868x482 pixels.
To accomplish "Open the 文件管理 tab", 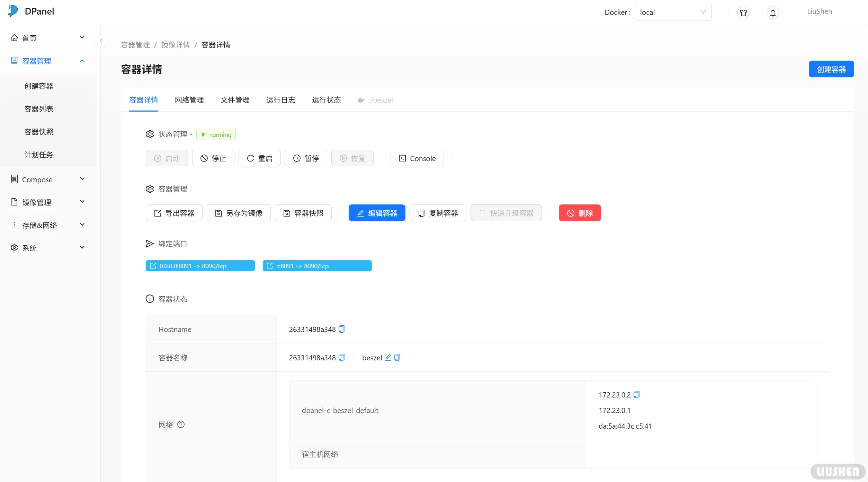I will (x=235, y=100).
